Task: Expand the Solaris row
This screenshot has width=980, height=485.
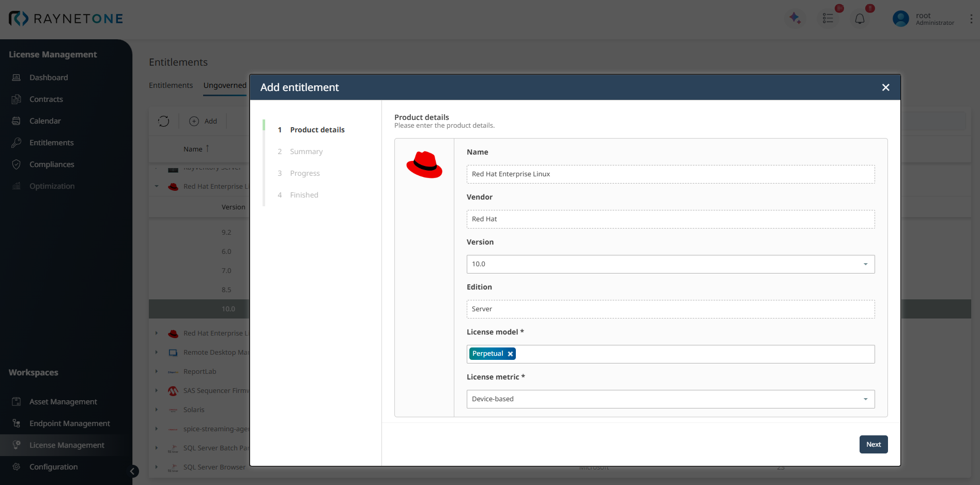Action: tap(157, 410)
